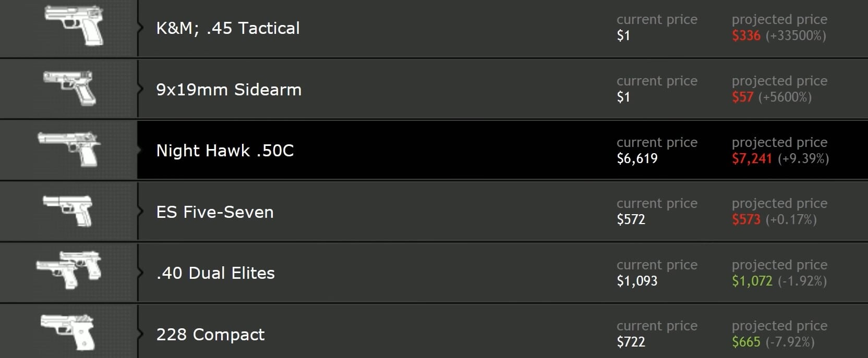Select the Night Hawk .50C pistol icon
The height and width of the screenshot is (358, 868).
(x=69, y=149)
